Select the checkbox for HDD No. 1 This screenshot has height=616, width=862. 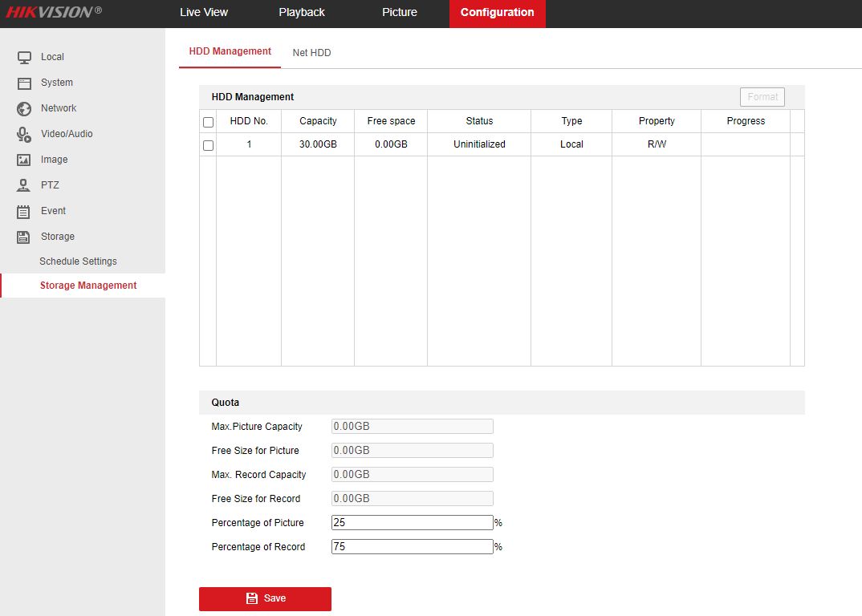coord(209,145)
